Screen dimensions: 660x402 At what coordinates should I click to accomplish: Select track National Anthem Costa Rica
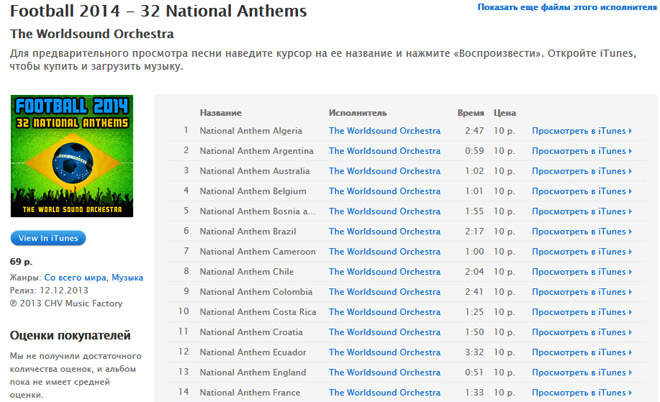258,312
